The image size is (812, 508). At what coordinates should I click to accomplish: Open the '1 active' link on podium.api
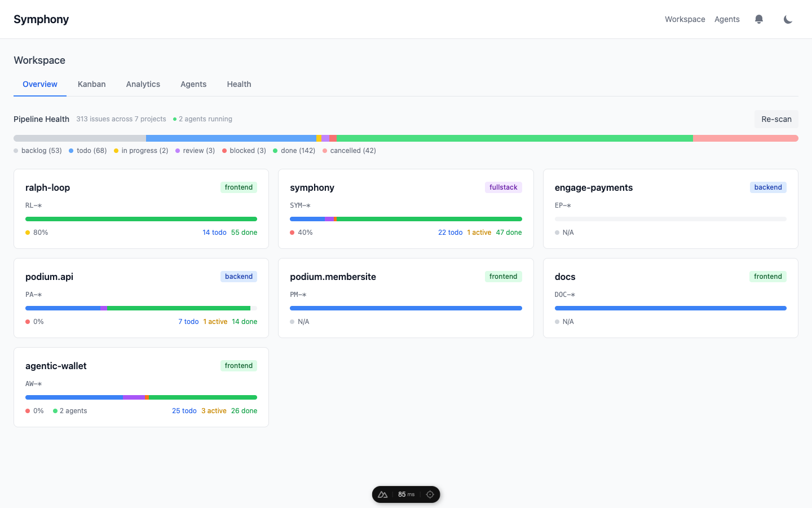pyautogui.click(x=215, y=321)
